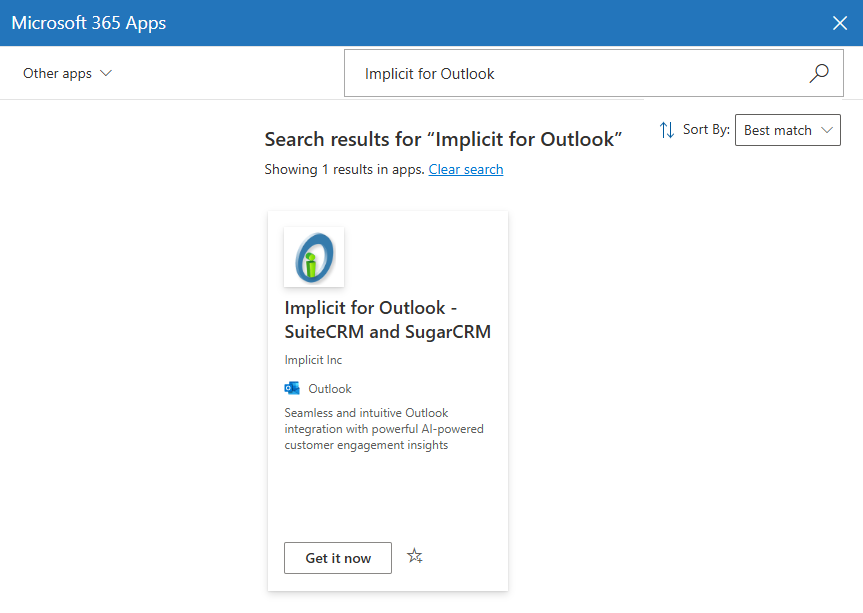Open the Implicit for Outlook app title

[x=387, y=319]
